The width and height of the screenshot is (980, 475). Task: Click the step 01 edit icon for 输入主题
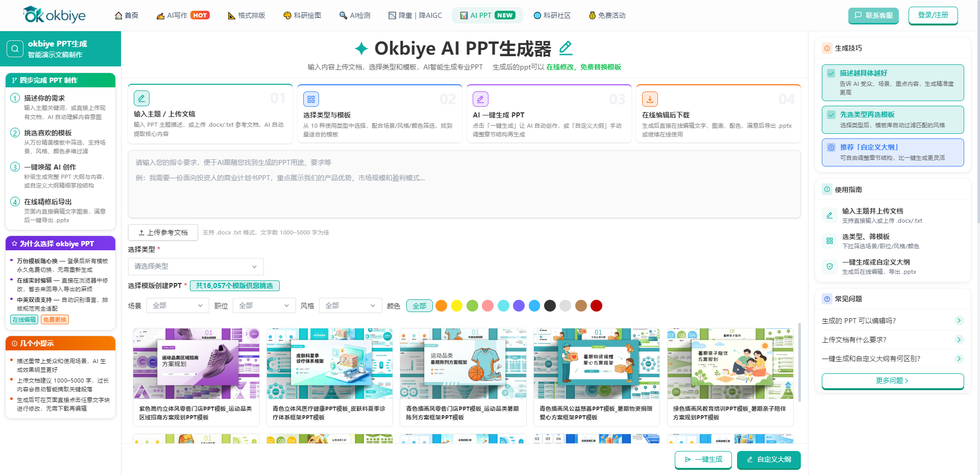141,98
